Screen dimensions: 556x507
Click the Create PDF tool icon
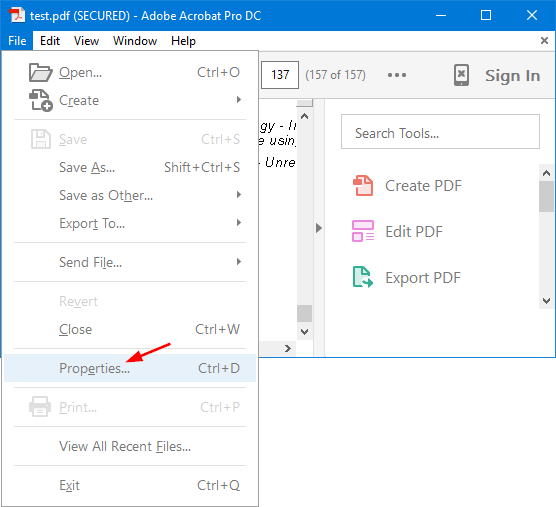pyautogui.click(x=363, y=185)
